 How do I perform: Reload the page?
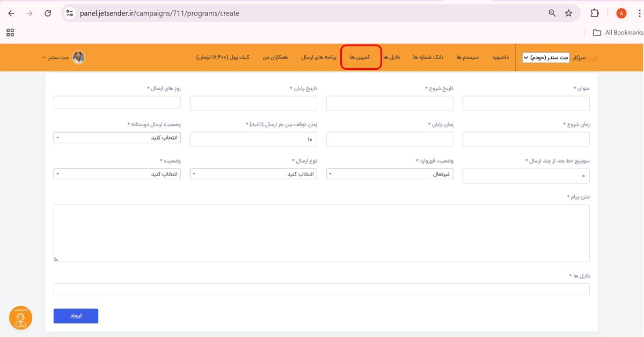point(48,13)
